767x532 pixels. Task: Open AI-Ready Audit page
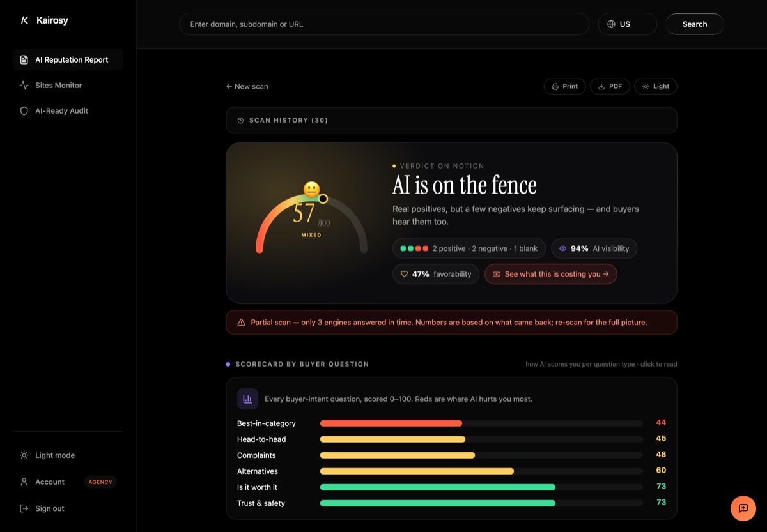pyautogui.click(x=68, y=110)
